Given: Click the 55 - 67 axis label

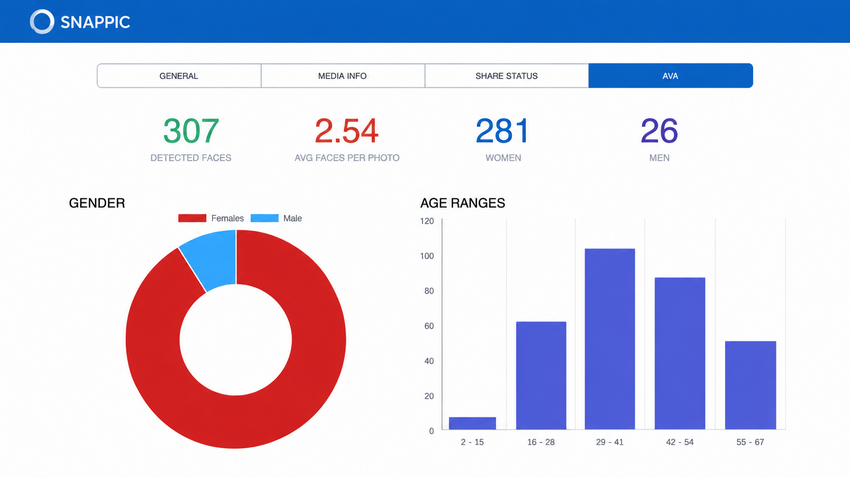Looking at the screenshot, I should 750,442.
